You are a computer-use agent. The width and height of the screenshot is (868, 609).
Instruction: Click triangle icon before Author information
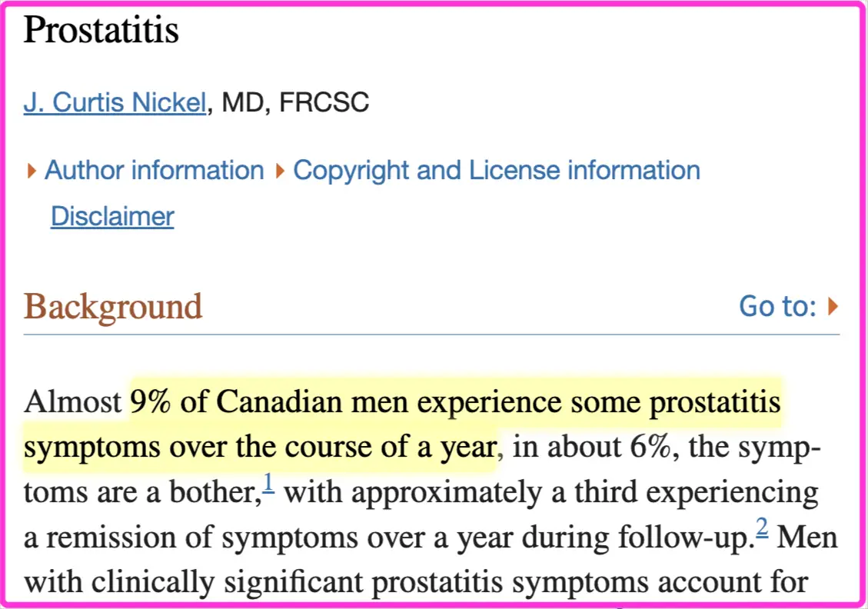[32, 171]
